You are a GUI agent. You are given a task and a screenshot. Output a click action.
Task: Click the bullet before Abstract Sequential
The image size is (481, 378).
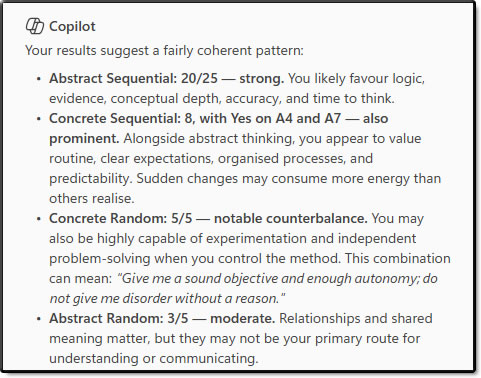click(39, 79)
